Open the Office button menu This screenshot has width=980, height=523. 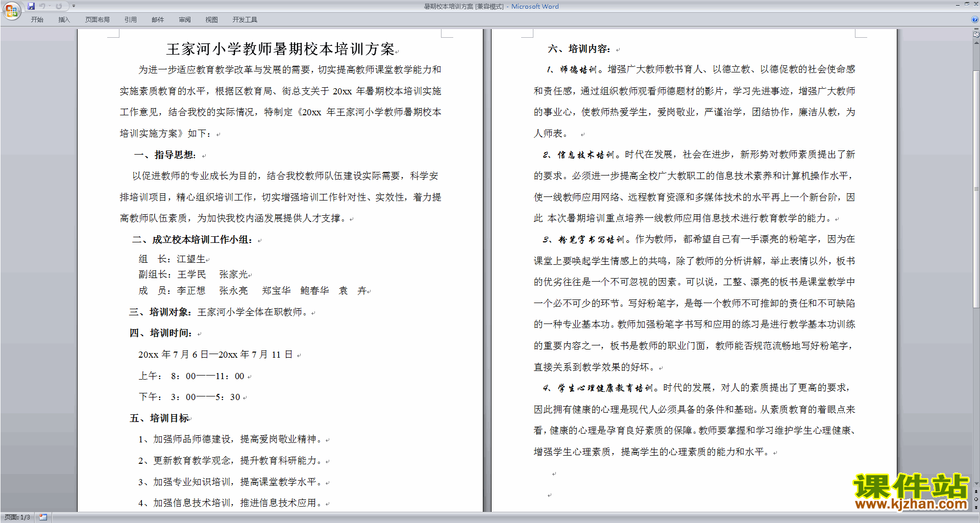click(x=12, y=10)
